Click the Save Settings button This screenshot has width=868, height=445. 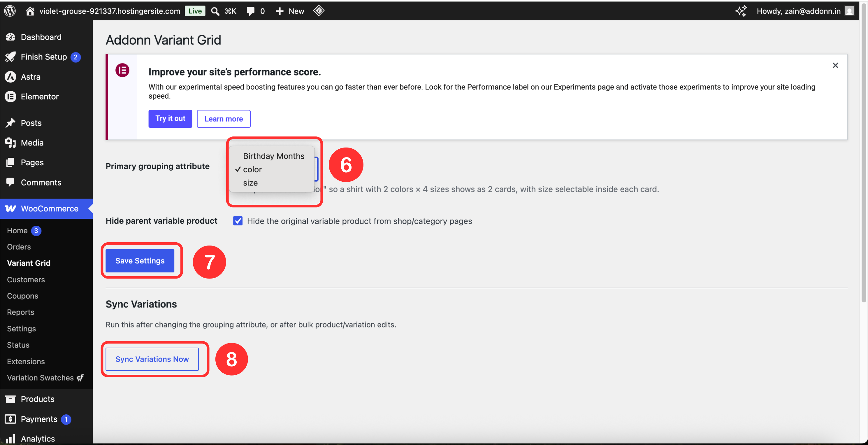[140, 261]
